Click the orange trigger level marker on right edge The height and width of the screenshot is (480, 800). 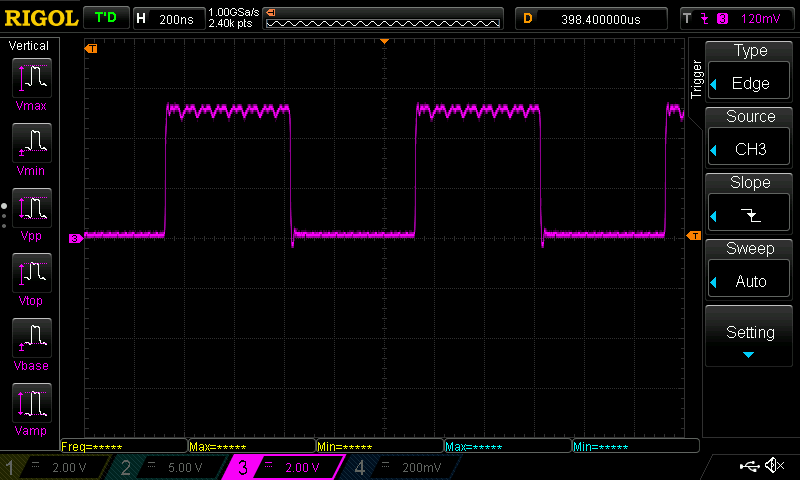[694, 235]
